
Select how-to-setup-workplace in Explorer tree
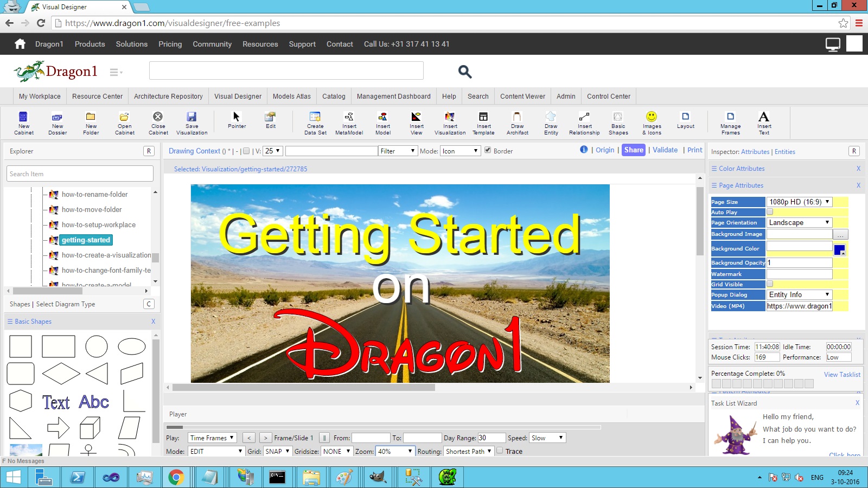(98, 224)
